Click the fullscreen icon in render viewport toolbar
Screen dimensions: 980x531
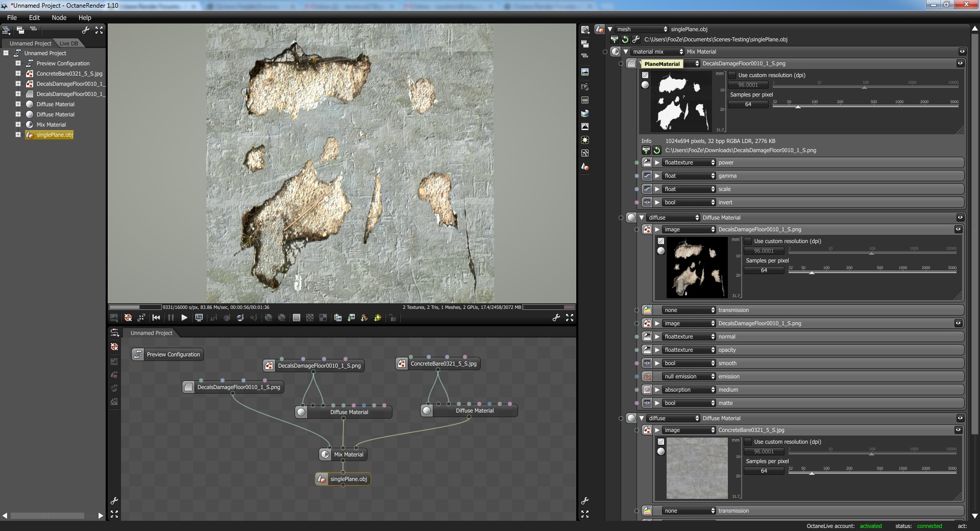tap(570, 318)
